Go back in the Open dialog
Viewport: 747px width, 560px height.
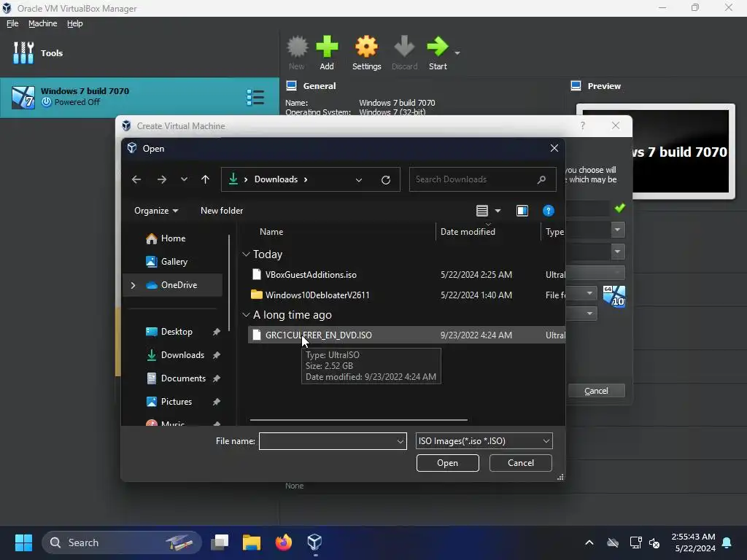[136, 179]
